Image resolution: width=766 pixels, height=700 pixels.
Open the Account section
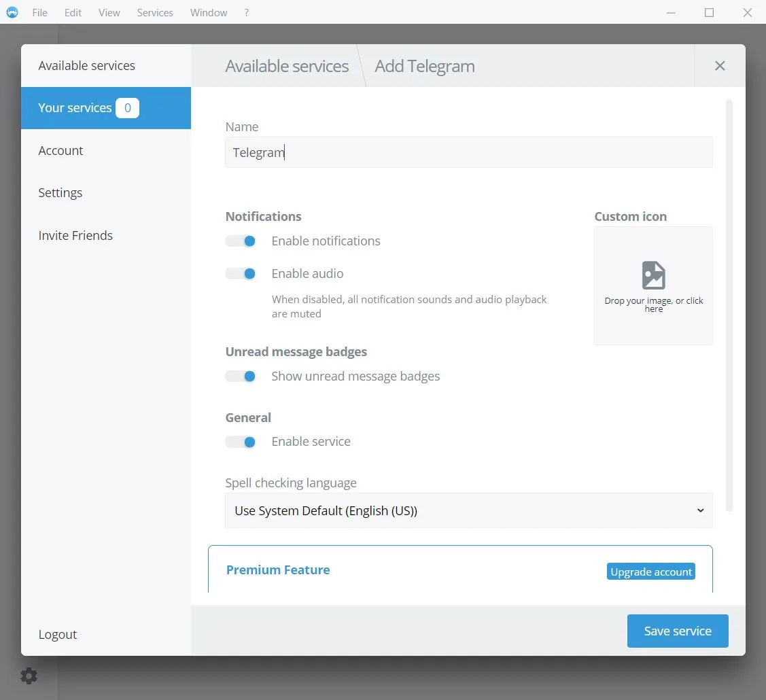pyautogui.click(x=106, y=150)
